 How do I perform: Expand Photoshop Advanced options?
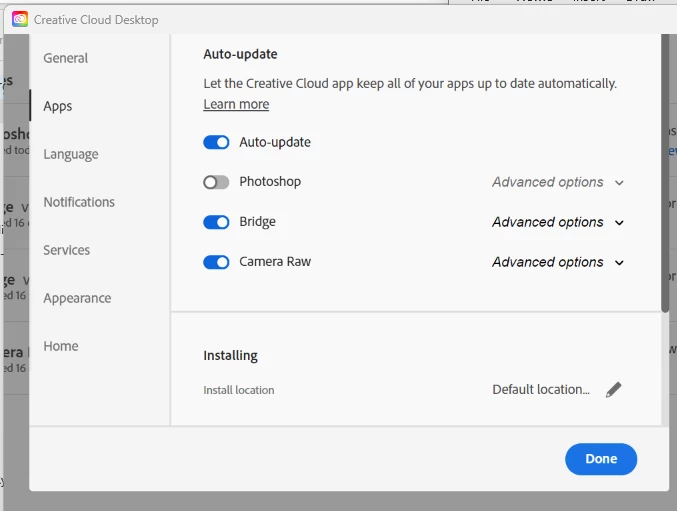click(x=558, y=182)
